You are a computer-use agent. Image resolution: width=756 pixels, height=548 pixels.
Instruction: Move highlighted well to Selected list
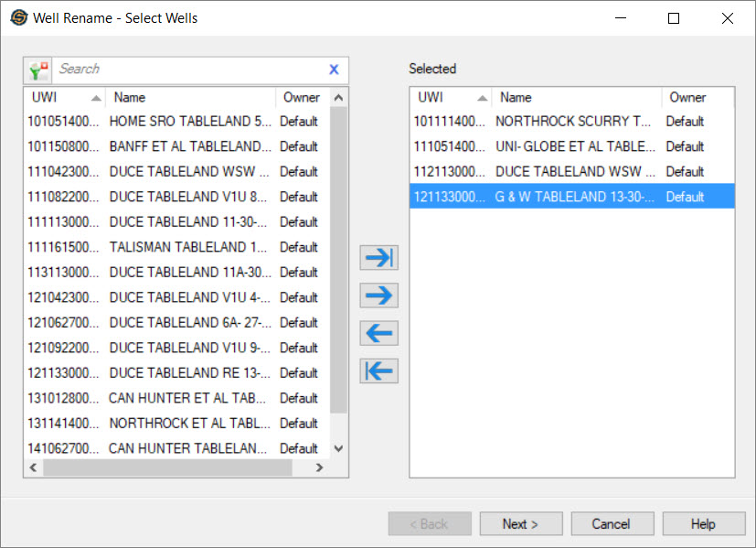378,295
